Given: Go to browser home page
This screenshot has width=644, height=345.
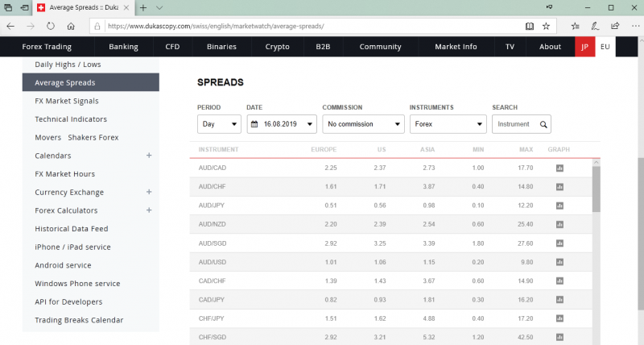Looking at the screenshot, I should (71, 27).
